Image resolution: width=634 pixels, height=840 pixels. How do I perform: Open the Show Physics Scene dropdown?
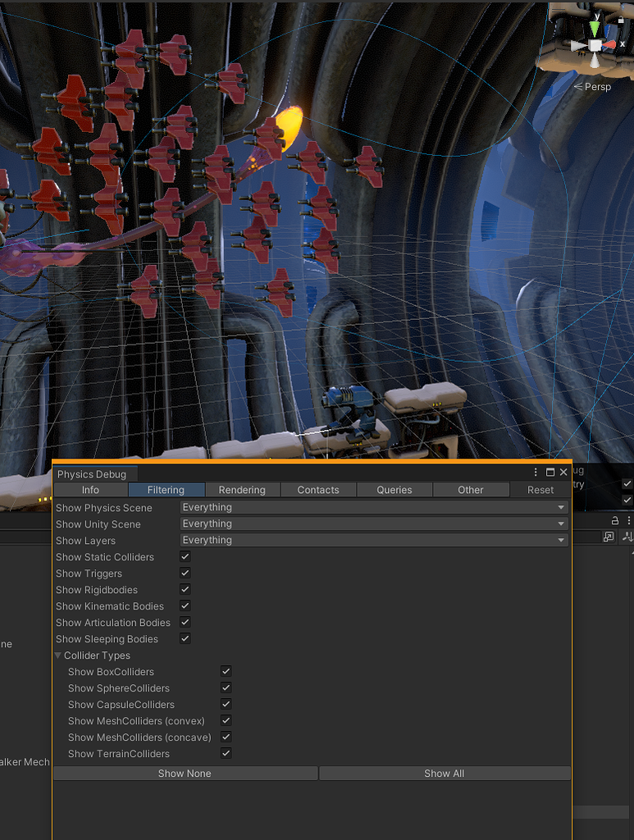(x=374, y=508)
